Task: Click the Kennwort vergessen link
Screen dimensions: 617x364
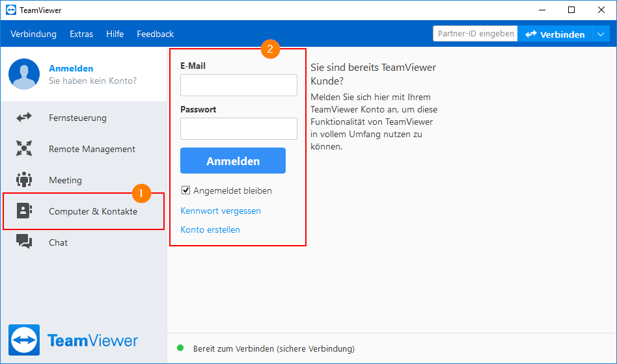Action: [221, 211]
